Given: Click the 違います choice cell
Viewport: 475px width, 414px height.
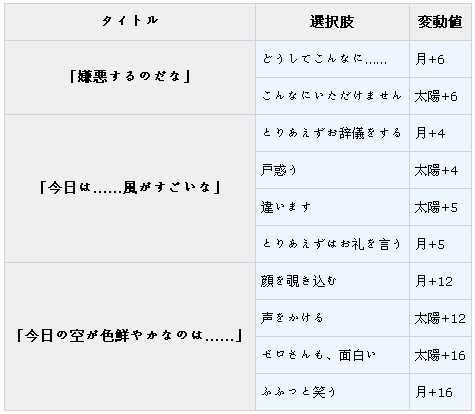Looking at the screenshot, I should coord(332,207).
